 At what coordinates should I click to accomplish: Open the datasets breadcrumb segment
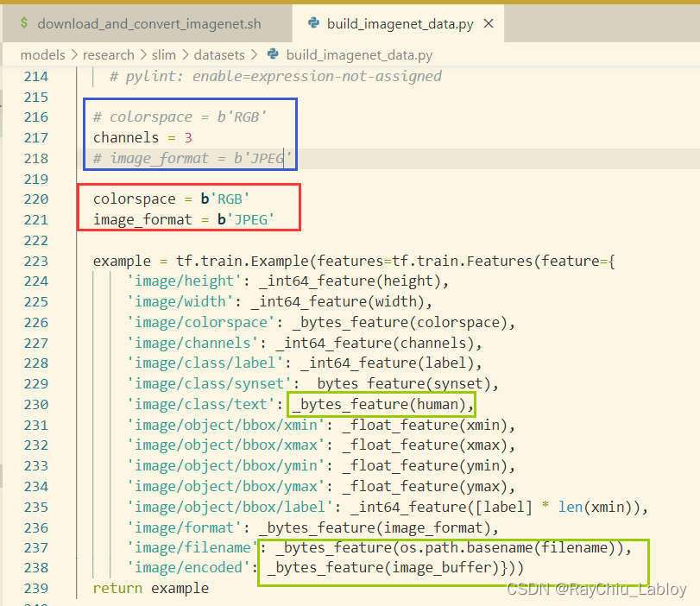click(x=219, y=55)
